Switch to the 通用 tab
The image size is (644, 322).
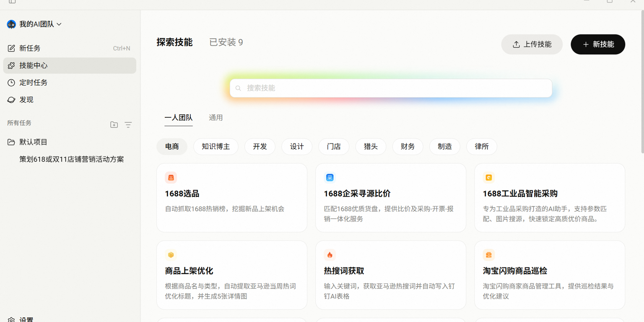[216, 117]
